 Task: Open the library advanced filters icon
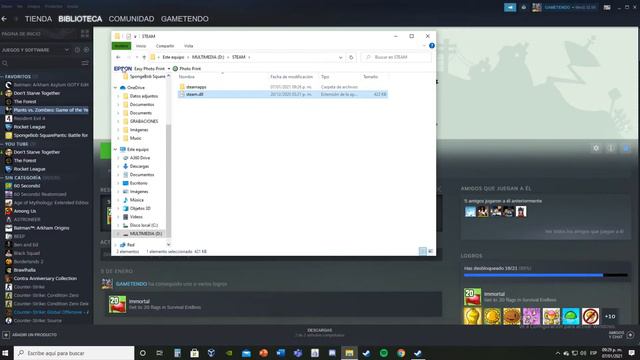click(85, 63)
